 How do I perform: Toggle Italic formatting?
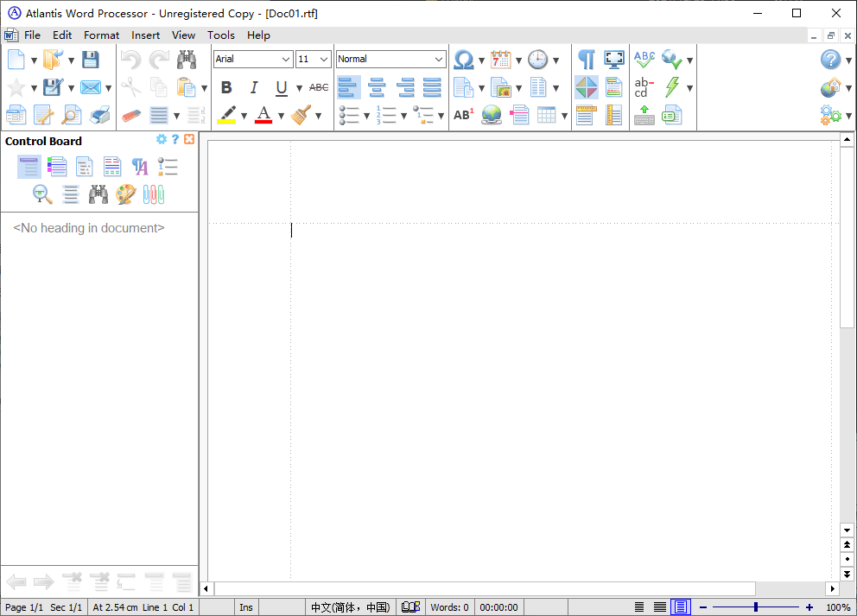click(254, 87)
